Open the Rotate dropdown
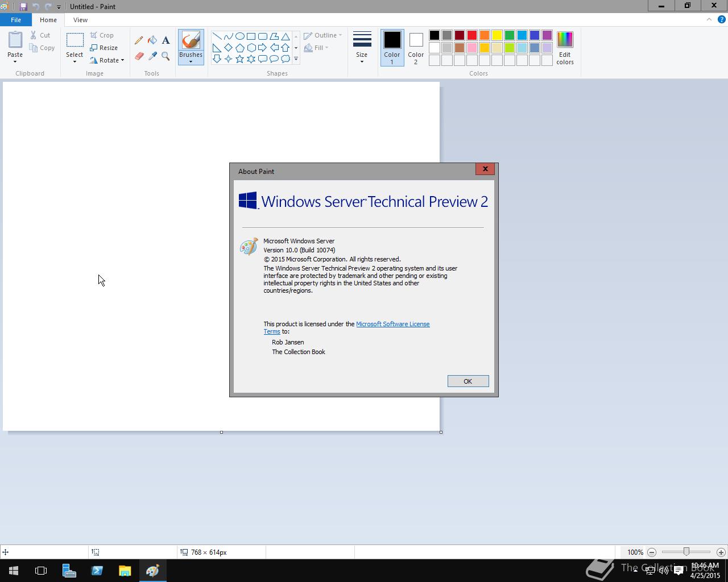 (x=107, y=60)
